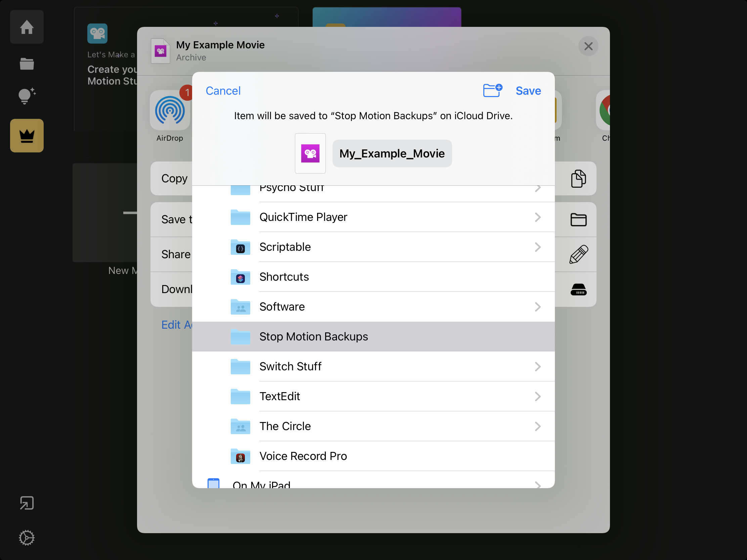Close the share sheet with X

tap(588, 46)
